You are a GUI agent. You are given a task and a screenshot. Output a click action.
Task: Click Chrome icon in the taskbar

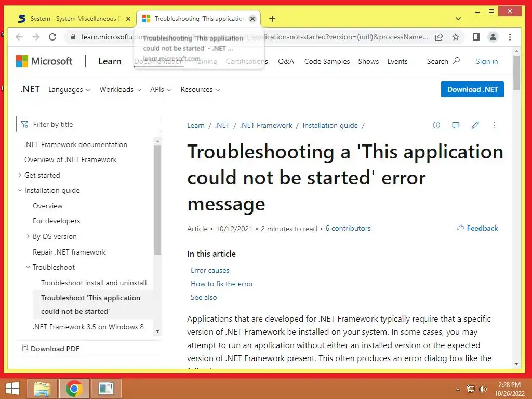[x=74, y=389]
